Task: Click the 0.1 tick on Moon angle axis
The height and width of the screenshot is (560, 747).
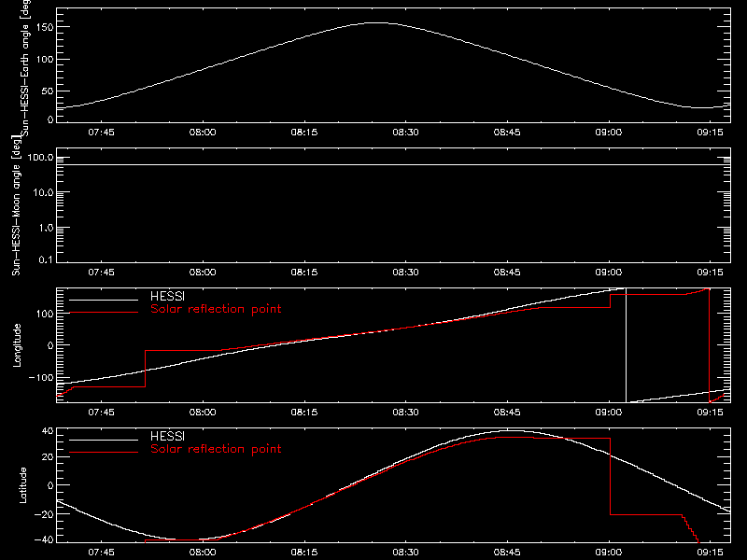Action: tap(45, 259)
